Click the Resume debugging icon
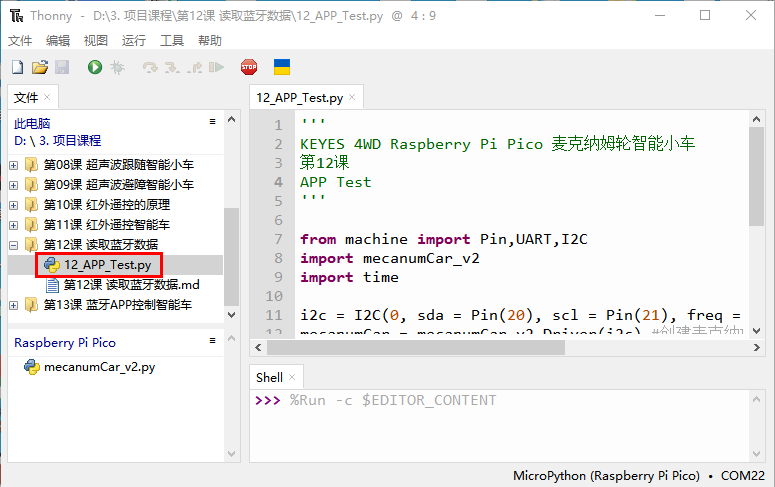Image resolution: width=775 pixels, height=487 pixels. [216, 67]
